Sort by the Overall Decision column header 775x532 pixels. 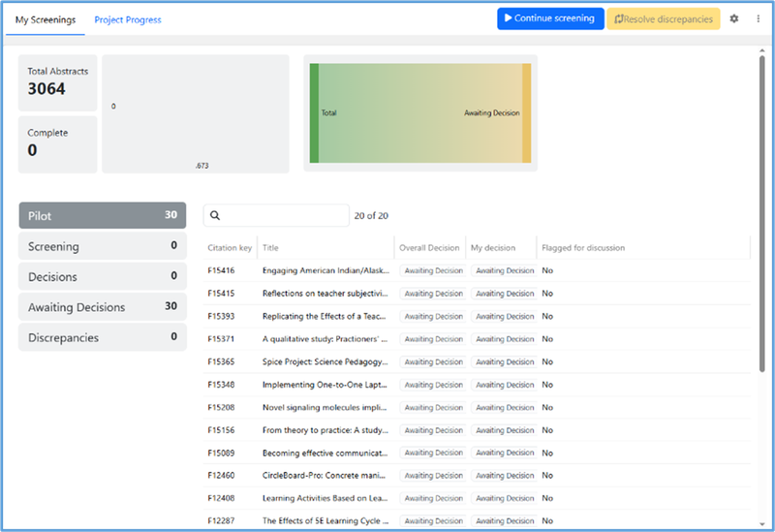pos(429,248)
